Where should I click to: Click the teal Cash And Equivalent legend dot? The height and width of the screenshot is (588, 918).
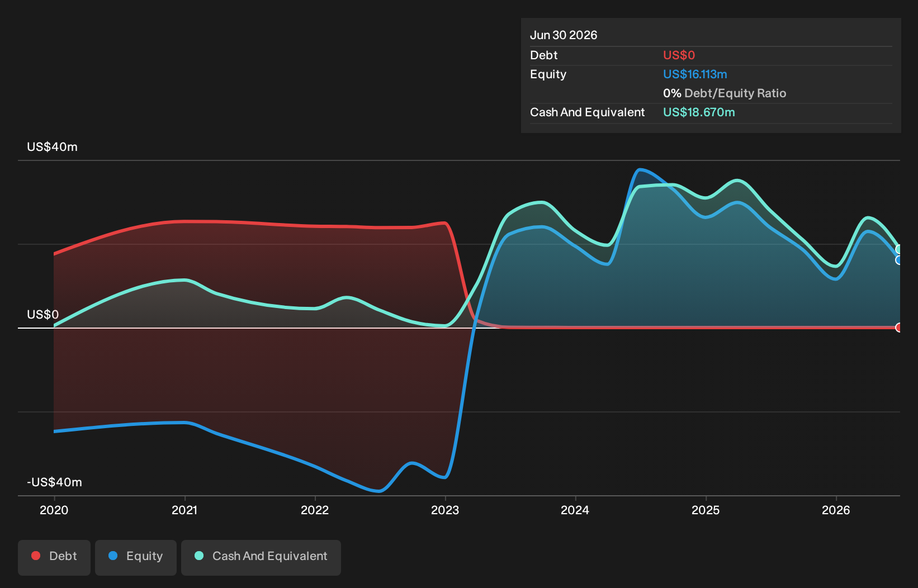coord(199,556)
